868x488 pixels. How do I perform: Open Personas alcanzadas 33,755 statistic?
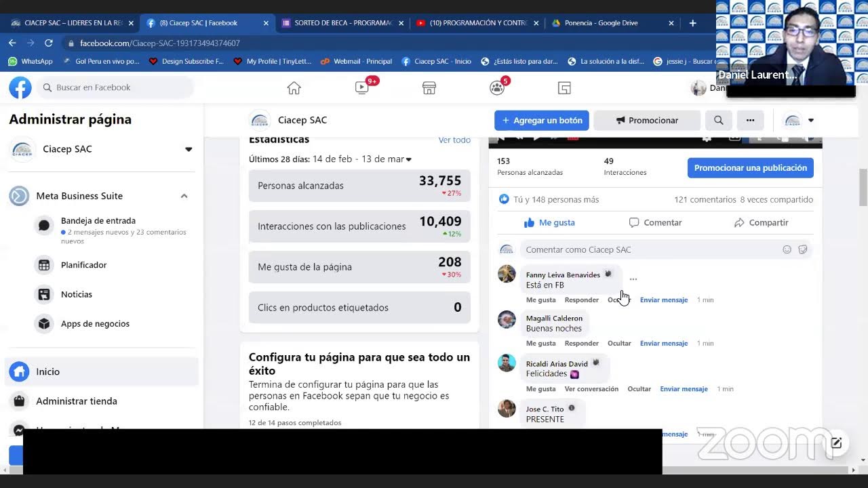[x=359, y=186]
